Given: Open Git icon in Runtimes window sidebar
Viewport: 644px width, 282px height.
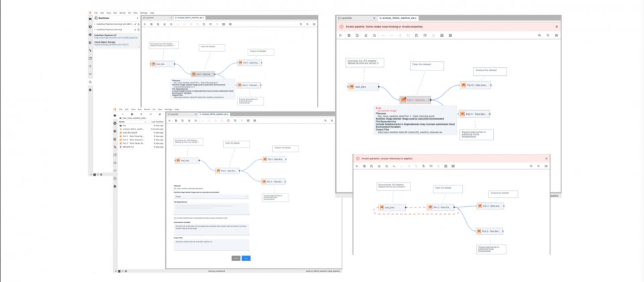Looking at the screenshot, I should (91, 34).
